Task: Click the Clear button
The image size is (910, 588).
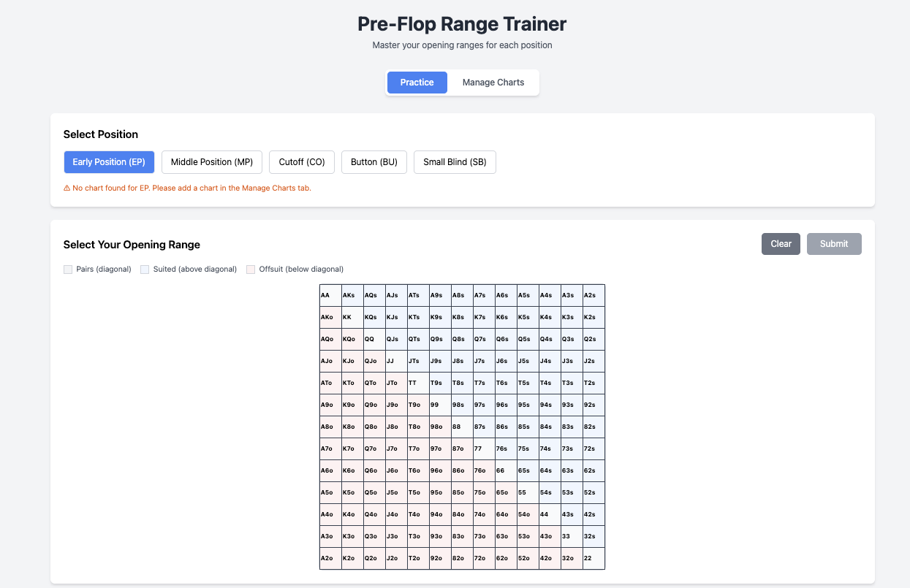Action: pos(781,244)
